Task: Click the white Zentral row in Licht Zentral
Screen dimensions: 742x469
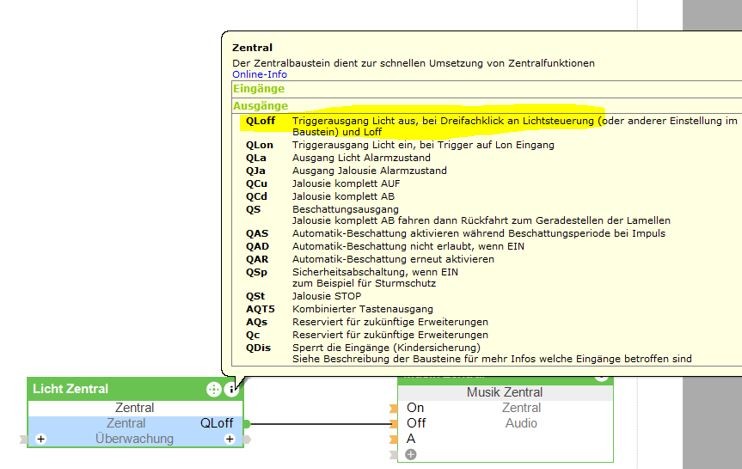Action: [x=135, y=408]
